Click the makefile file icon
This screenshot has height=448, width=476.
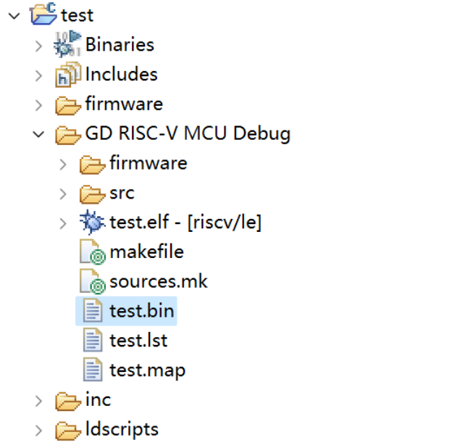[x=93, y=252]
